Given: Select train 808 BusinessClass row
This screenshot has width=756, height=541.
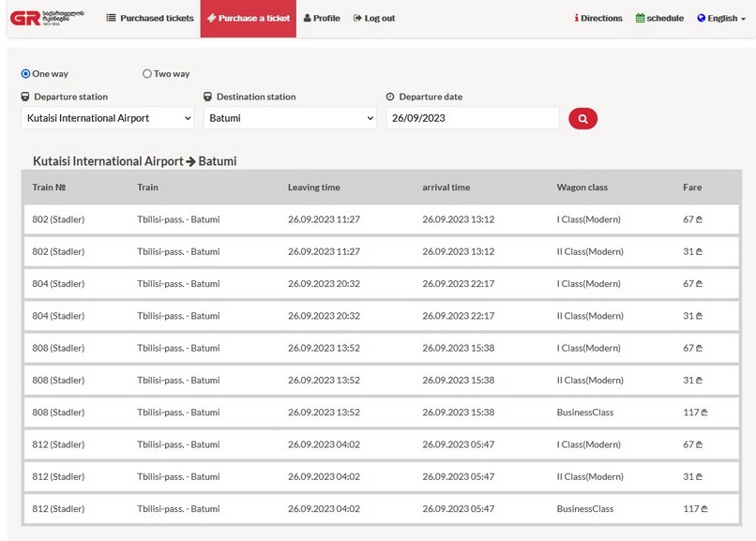Looking at the screenshot, I should [x=382, y=413].
